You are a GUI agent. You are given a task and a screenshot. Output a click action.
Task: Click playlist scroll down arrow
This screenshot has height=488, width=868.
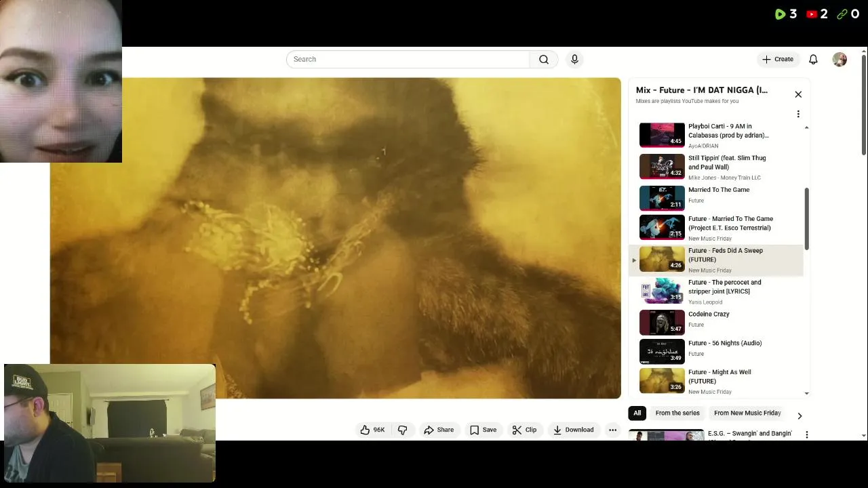[806, 393]
